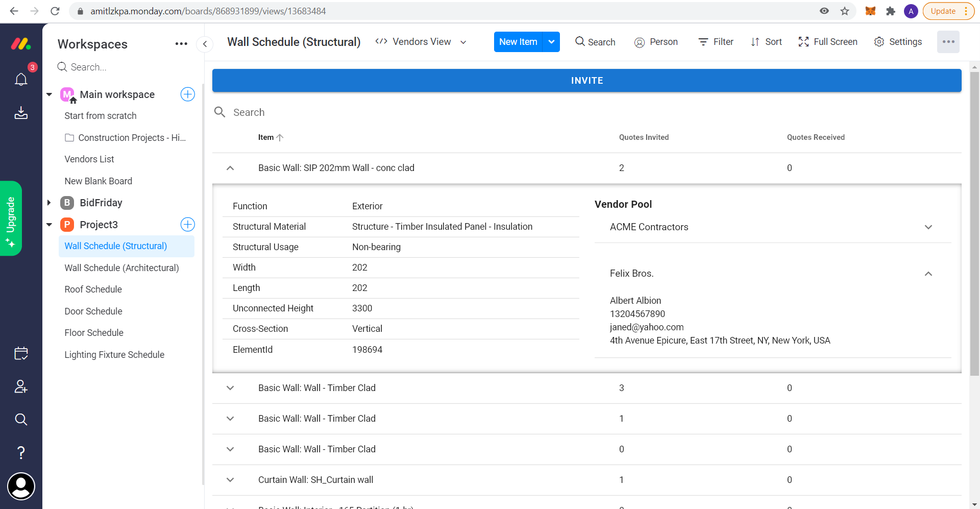This screenshot has height=509, width=980.
Task: Bookmark this page with the star icon
Action: pos(845,11)
